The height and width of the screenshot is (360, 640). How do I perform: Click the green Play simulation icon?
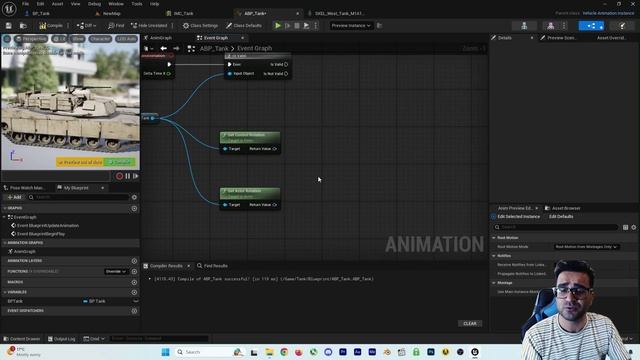tap(278, 26)
